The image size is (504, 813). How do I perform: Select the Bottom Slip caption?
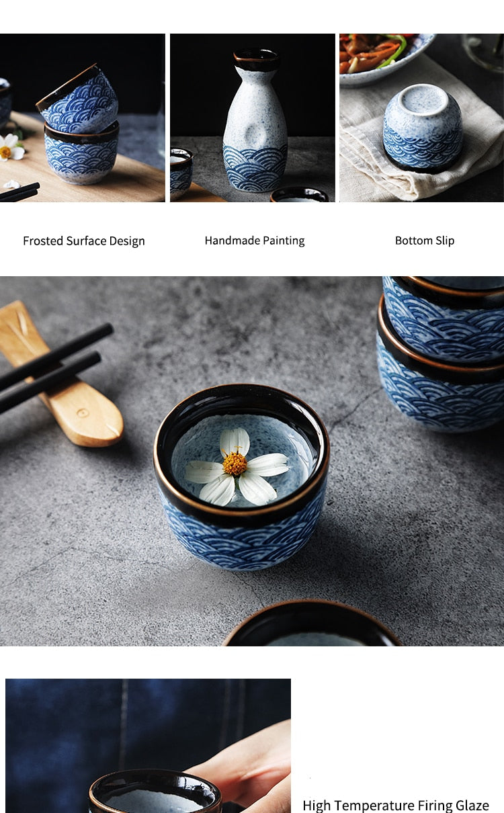(425, 241)
